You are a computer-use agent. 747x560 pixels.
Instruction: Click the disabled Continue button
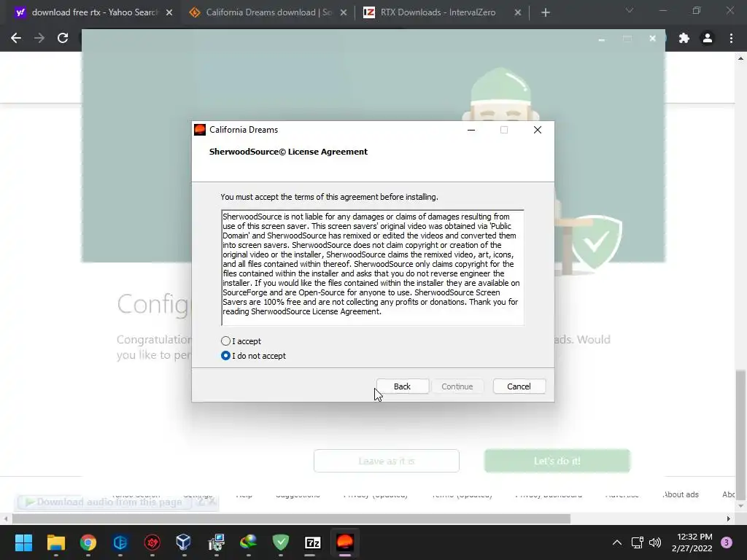click(x=457, y=386)
